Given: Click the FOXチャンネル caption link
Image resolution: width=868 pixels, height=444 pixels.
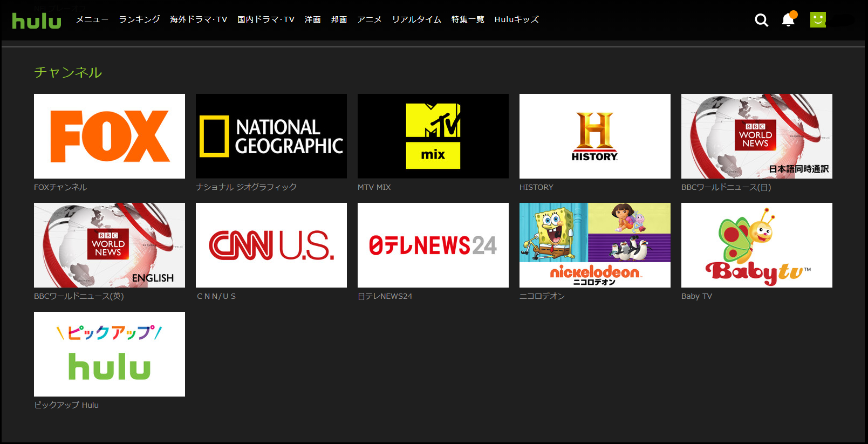Looking at the screenshot, I should tap(60, 187).
